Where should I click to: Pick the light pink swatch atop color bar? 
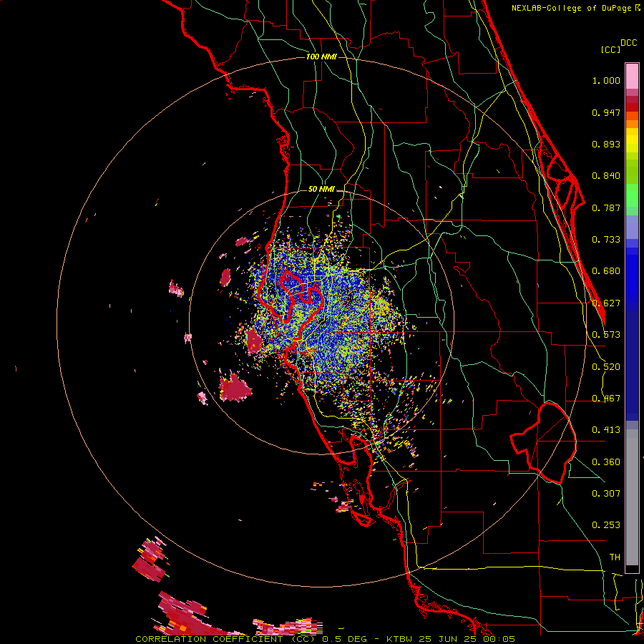point(632,77)
